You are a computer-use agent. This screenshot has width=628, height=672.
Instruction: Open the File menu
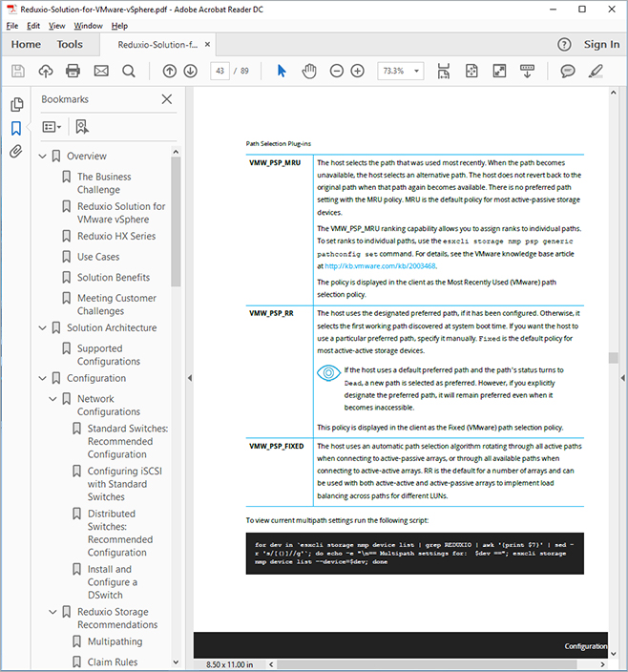[12, 26]
